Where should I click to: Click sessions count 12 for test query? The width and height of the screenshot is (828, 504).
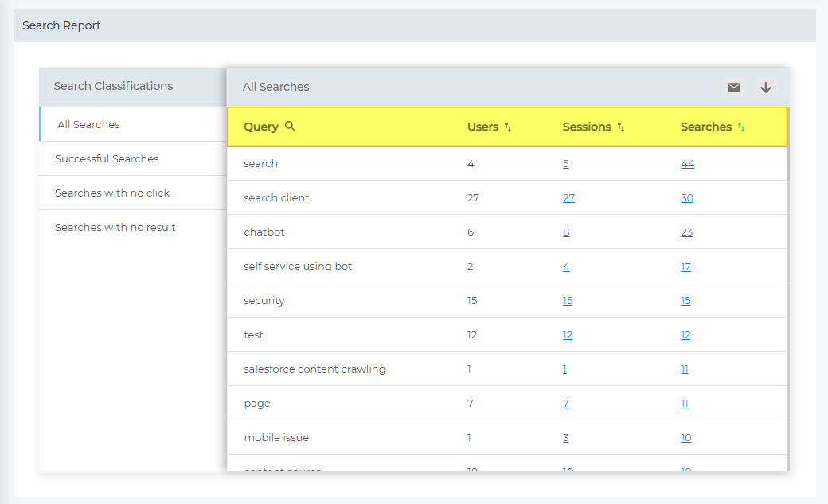coord(568,335)
